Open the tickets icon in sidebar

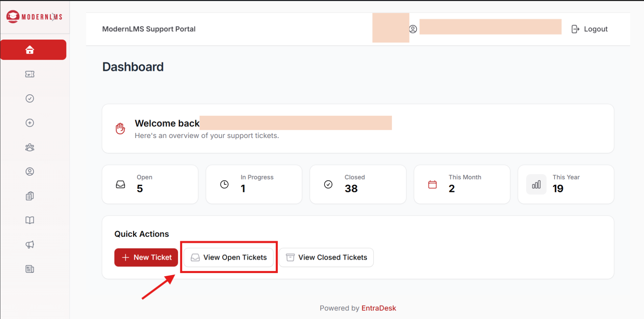[30, 74]
